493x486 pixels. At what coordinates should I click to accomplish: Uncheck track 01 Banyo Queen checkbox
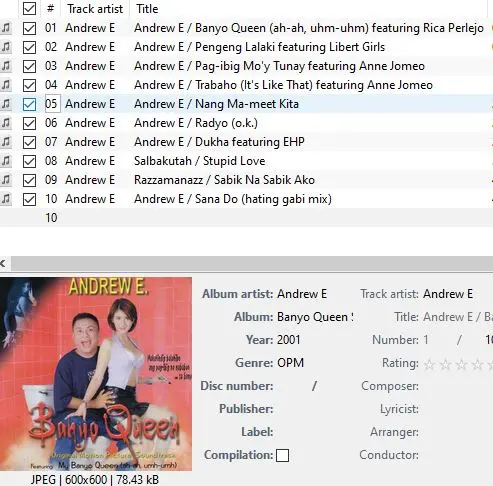tap(29, 28)
